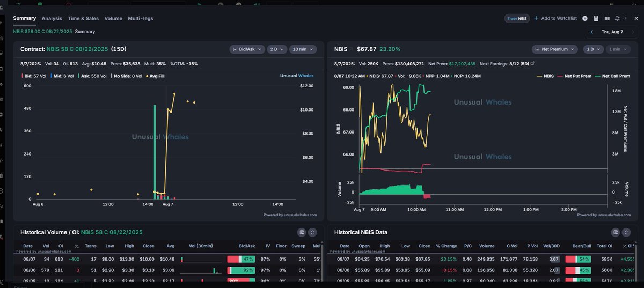Toggle Avg Fill legend in contract chart

coord(156,76)
